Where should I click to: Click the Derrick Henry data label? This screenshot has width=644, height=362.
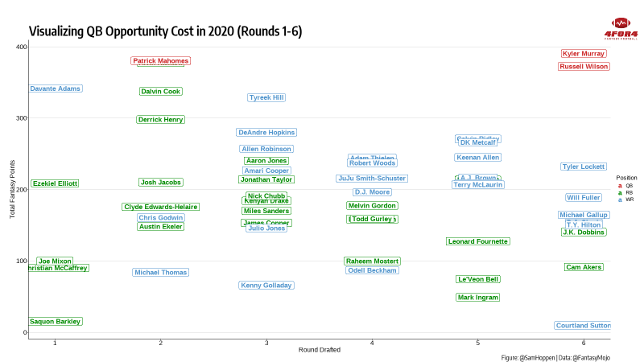(x=161, y=120)
